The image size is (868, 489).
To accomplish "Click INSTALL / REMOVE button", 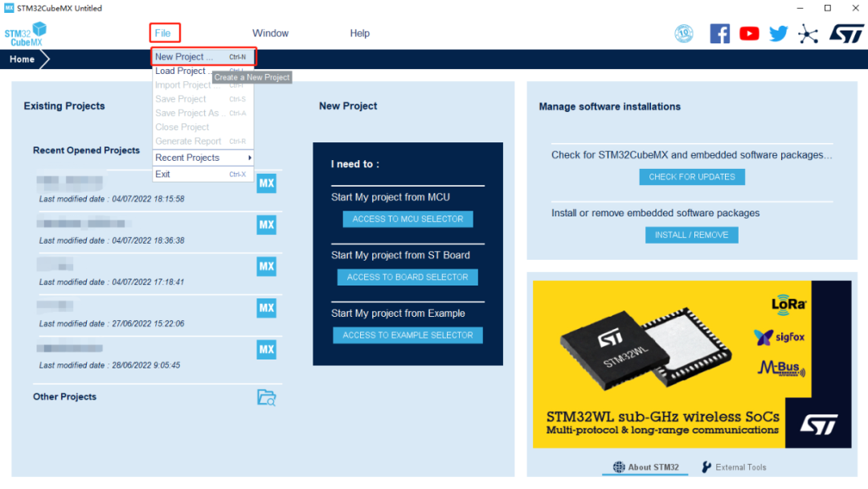I will point(691,235).
